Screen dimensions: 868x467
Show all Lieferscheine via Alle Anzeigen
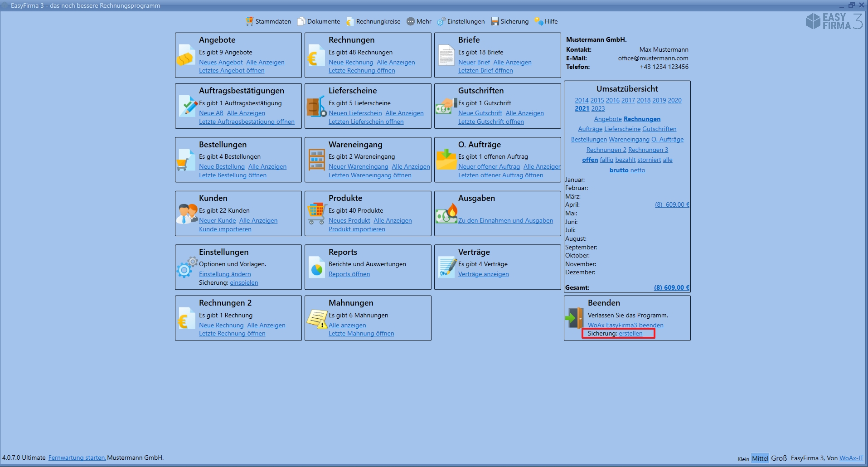(404, 113)
